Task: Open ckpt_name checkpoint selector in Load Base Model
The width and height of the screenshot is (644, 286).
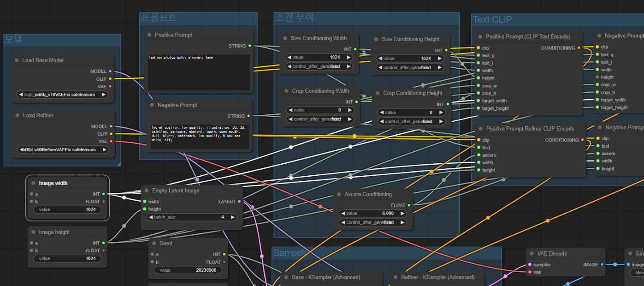Action: [x=62, y=95]
